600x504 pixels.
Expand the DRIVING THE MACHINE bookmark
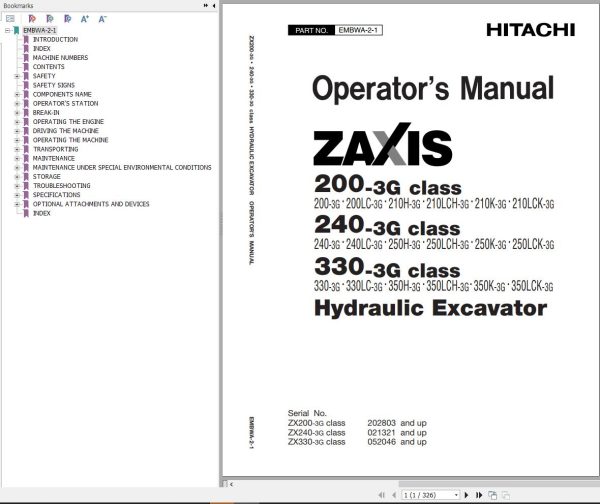[17, 131]
